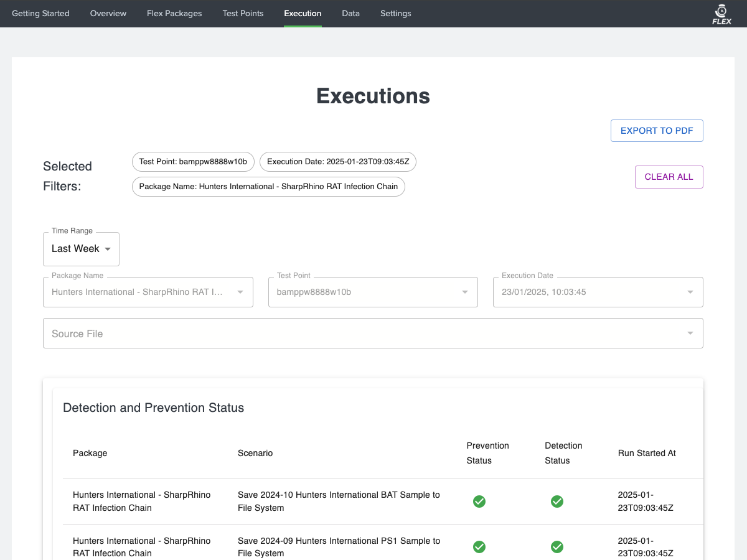The height and width of the screenshot is (560, 747).
Task: Click the Detection Status column header
Action: 563,453
